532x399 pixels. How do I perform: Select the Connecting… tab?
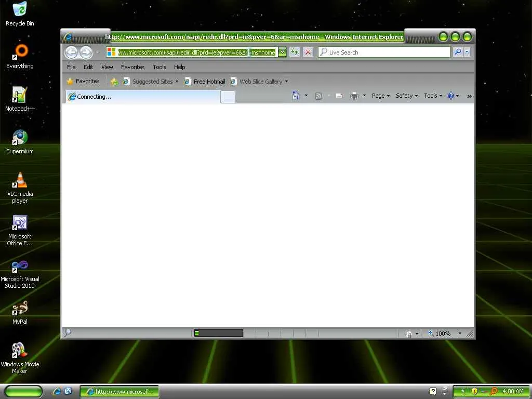click(x=142, y=97)
